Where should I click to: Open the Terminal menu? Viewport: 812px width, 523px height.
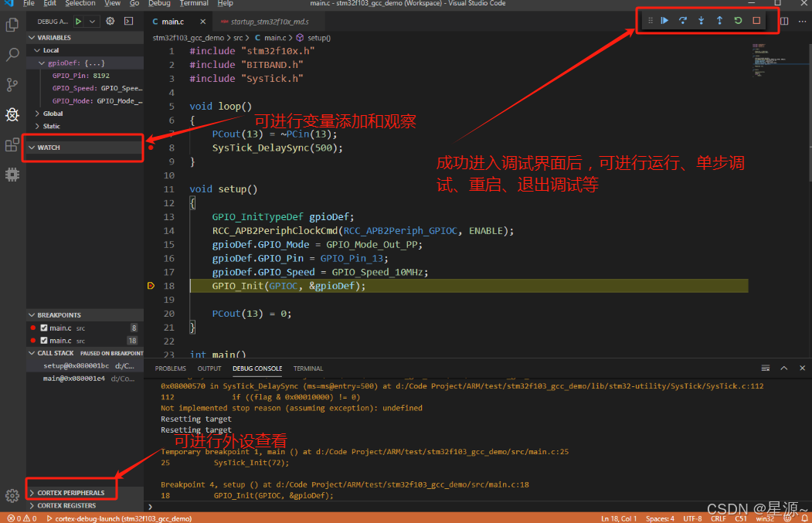pos(194,3)
